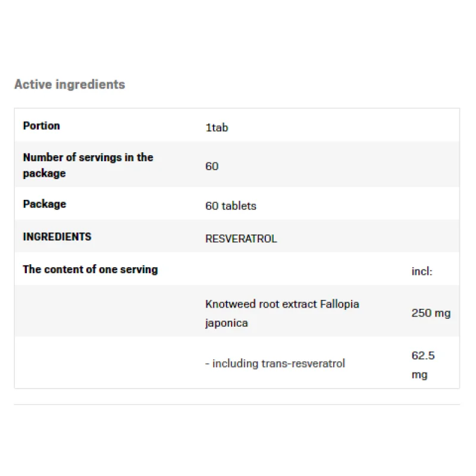Click the INGREDIENTS row label
Screen dimensions: 476x476
(x=57, y=236)
